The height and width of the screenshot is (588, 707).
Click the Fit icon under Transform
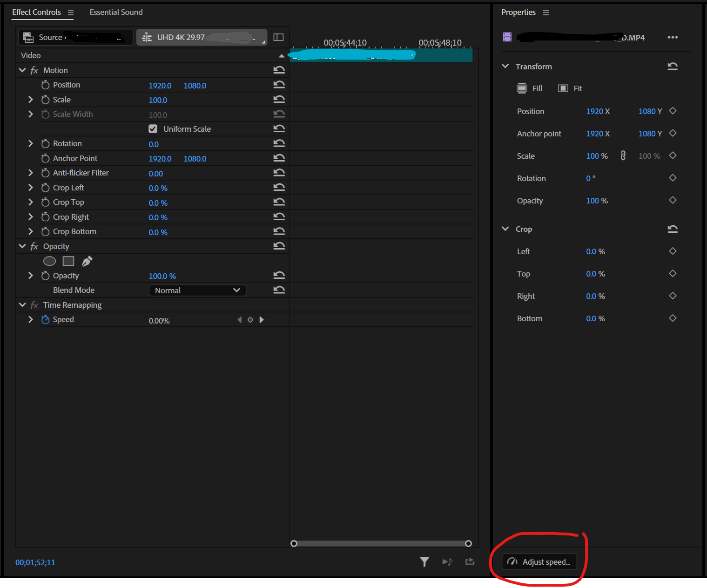563,88
